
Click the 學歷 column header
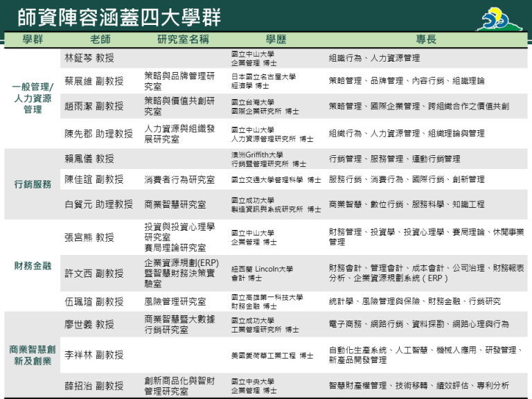pos(276,39)
